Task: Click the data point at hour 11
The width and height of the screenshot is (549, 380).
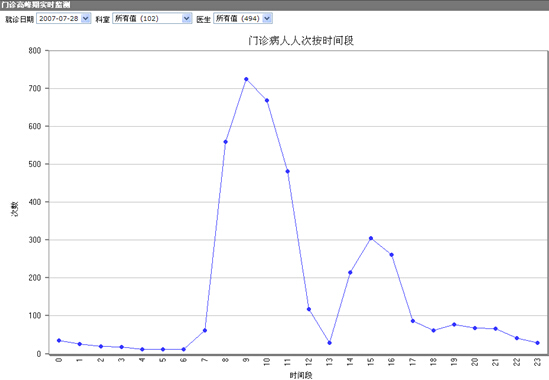Action: [x=287, y=171]
